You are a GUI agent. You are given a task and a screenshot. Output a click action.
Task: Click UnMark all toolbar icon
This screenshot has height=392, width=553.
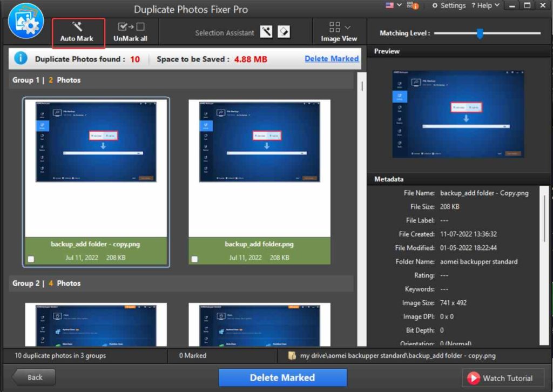point(131,26)
